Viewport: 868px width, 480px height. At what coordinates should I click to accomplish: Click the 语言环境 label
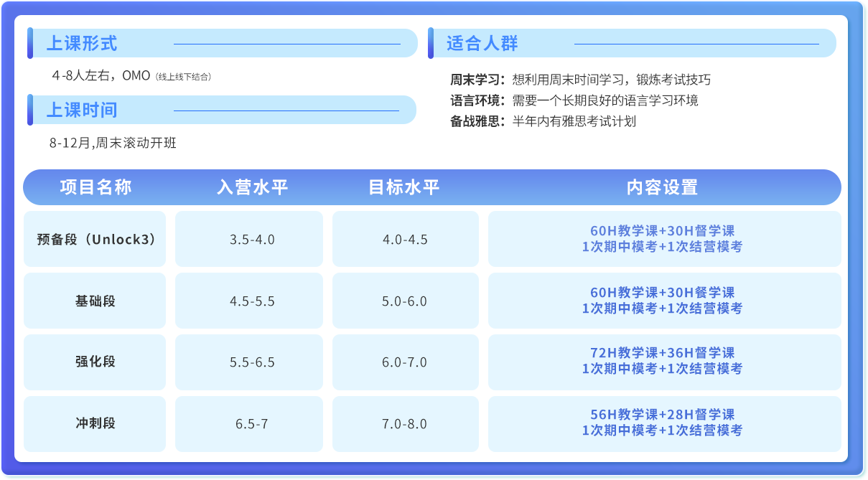click(x=477, y=100)
